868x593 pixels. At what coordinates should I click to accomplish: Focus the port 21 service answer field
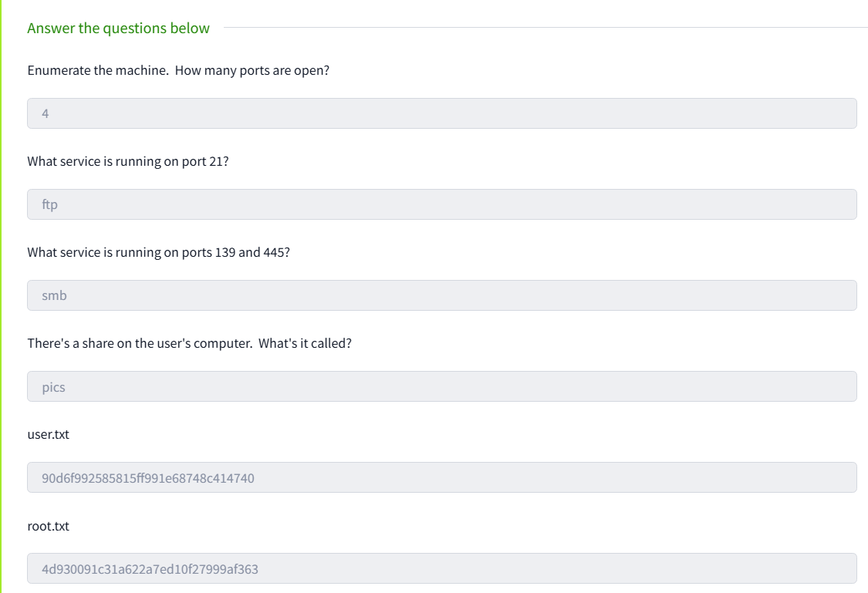pos(441,204)
